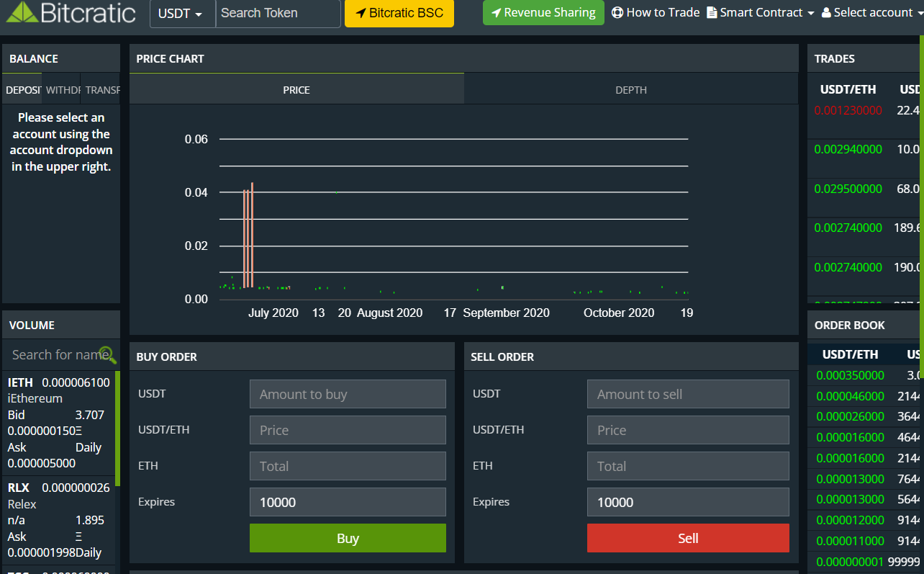Screen dimensions: 924x574
Task: Click the arrow icon on Bitcratic BSC
Action: tap(361, 13)
